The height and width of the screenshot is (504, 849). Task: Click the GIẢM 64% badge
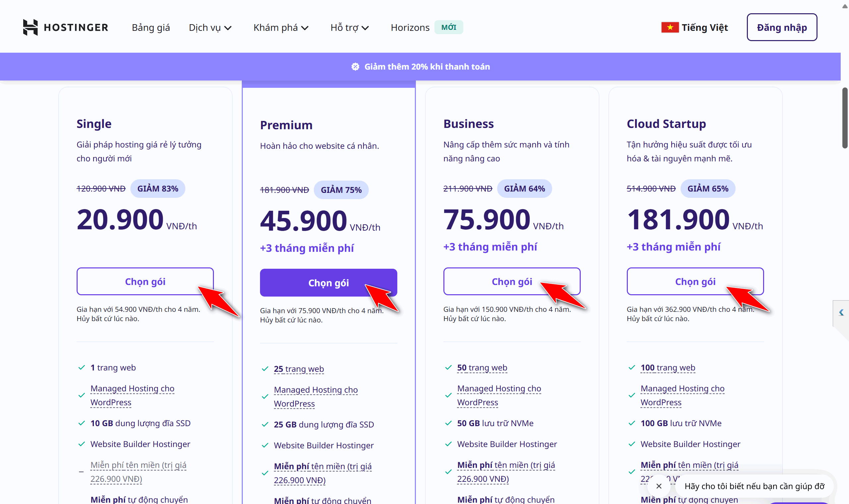pyautogui.click(x=524, y=189)
